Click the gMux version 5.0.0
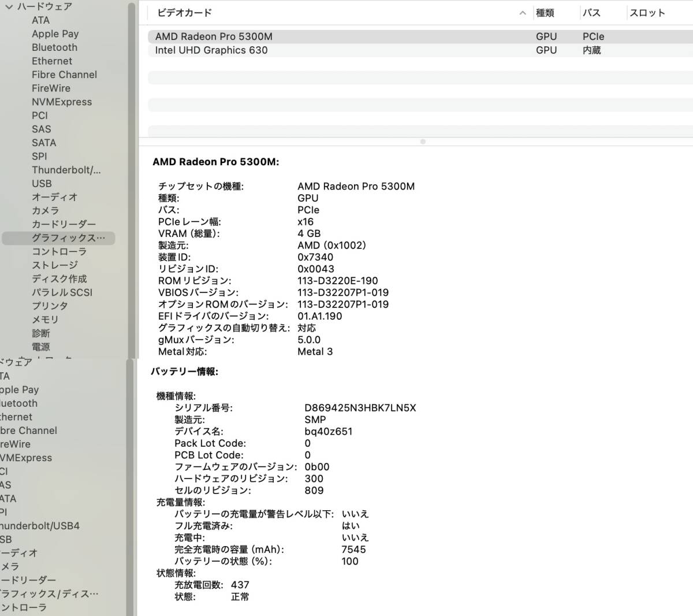 click(309, 340)
